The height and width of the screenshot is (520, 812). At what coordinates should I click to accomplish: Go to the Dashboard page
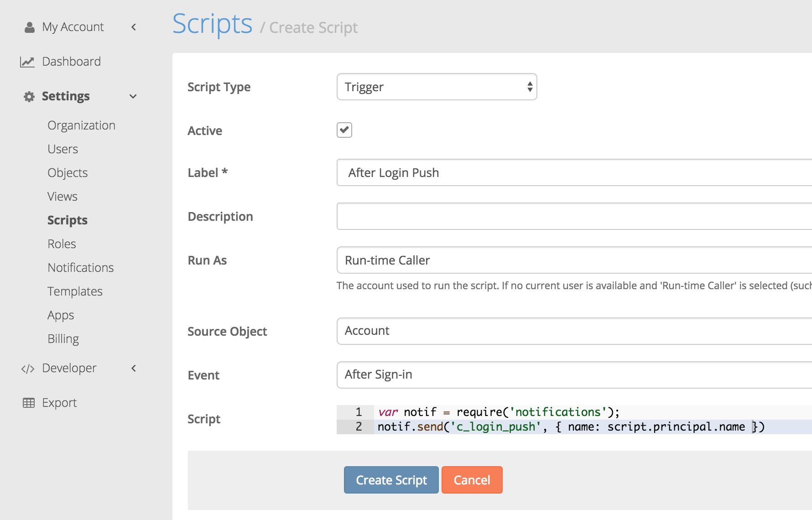71,61
